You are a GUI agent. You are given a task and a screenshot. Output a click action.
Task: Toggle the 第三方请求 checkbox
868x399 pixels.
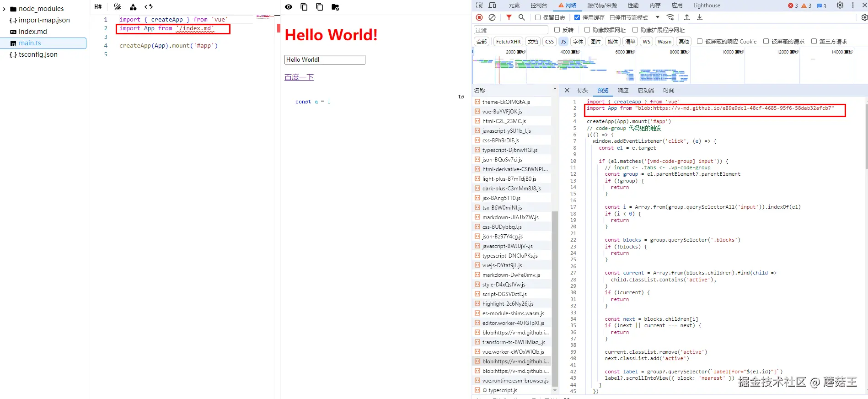(x=814, y=41)
